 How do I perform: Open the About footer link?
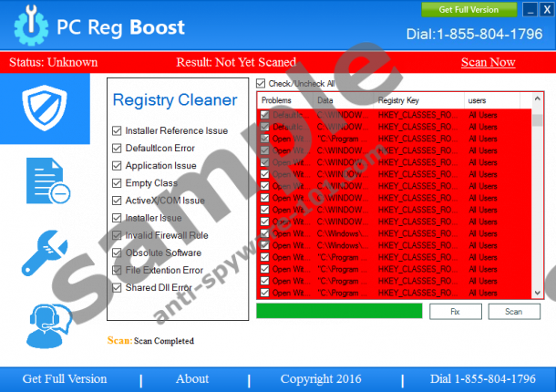(192, 379)
